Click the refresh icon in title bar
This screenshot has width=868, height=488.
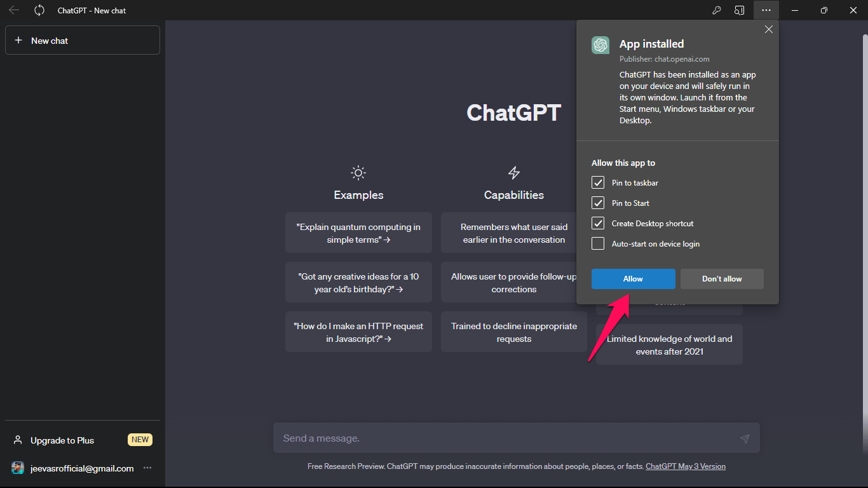[x=39, y=10]
